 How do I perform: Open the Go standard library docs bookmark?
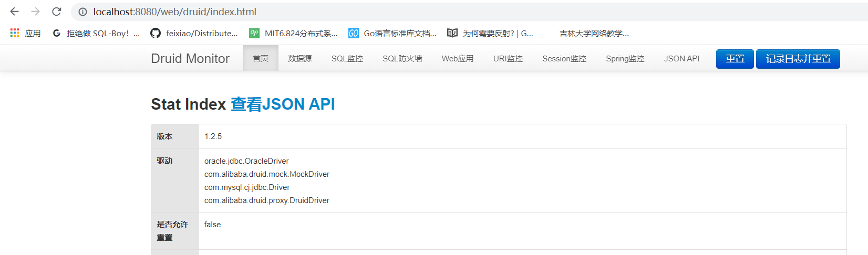pyautogui.click(x=392, y=33)
